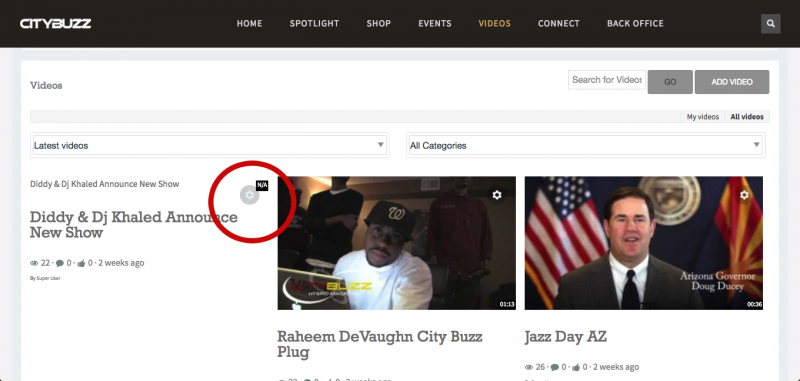Screen dimensions: 800x381
Task: Click the CITYBUZZ logo
Action: [x=56, y=23]
